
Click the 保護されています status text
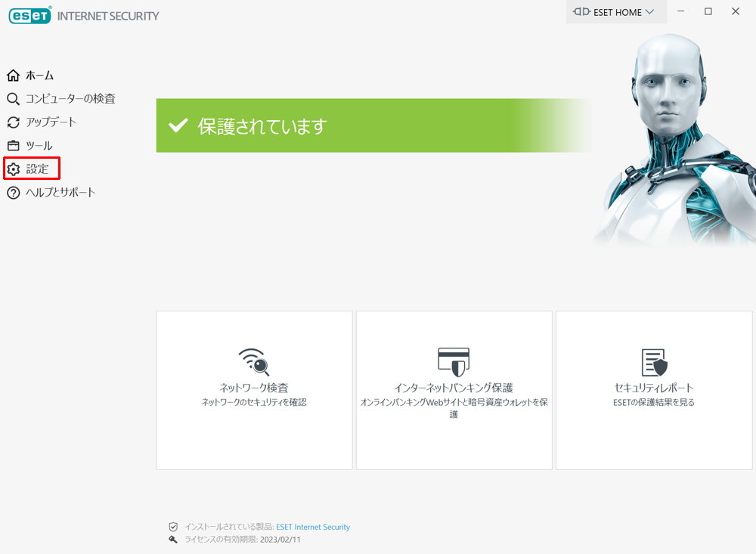pos(262,126)
